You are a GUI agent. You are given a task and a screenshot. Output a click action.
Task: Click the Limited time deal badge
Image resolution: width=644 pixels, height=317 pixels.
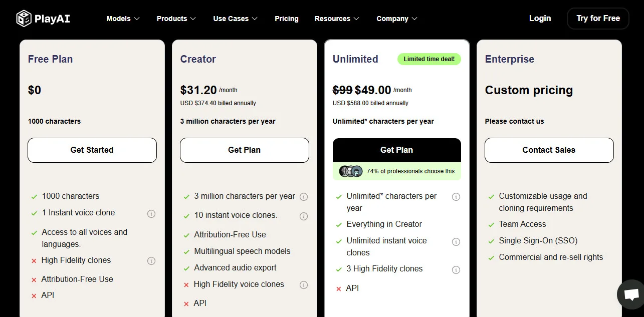pos(429,59)
